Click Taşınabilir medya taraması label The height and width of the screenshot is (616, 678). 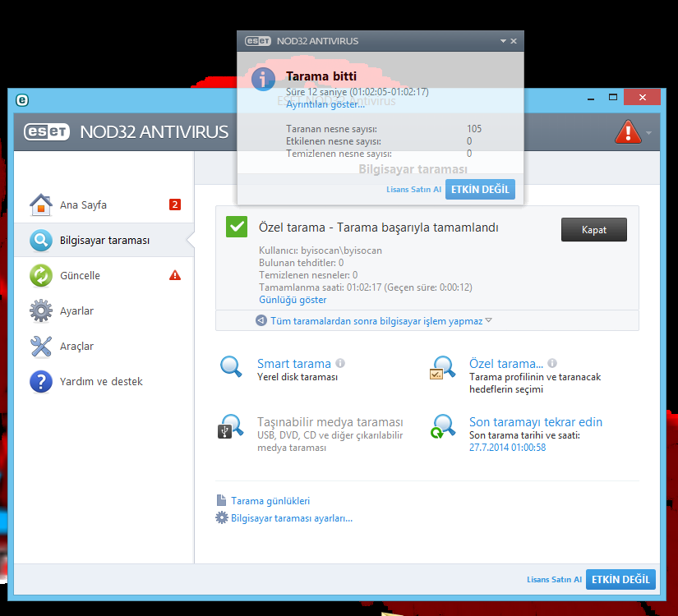point(330,422)
